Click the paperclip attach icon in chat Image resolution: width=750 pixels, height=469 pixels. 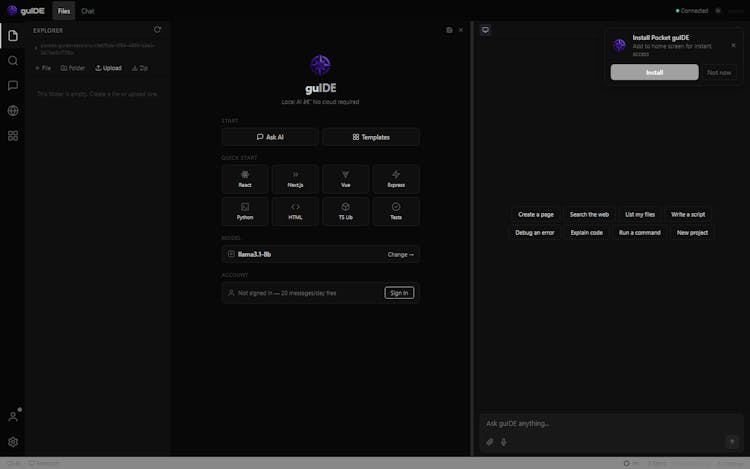coord(490,442)
